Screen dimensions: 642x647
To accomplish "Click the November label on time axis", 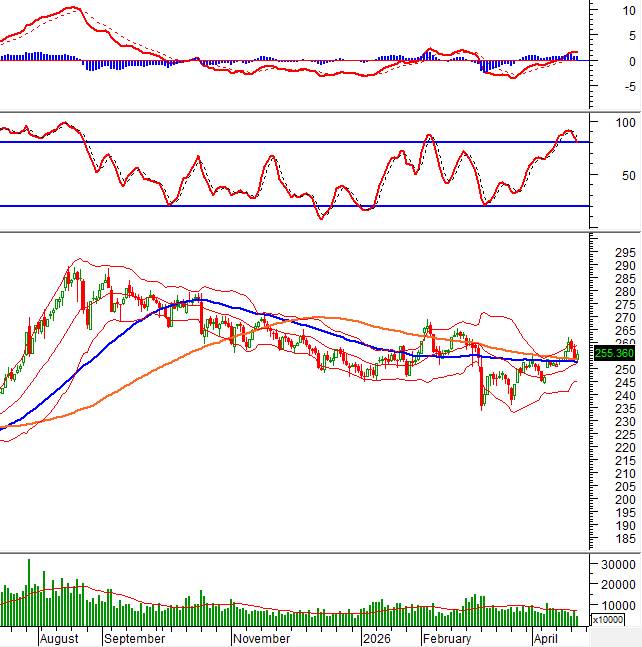I will 262,637.
